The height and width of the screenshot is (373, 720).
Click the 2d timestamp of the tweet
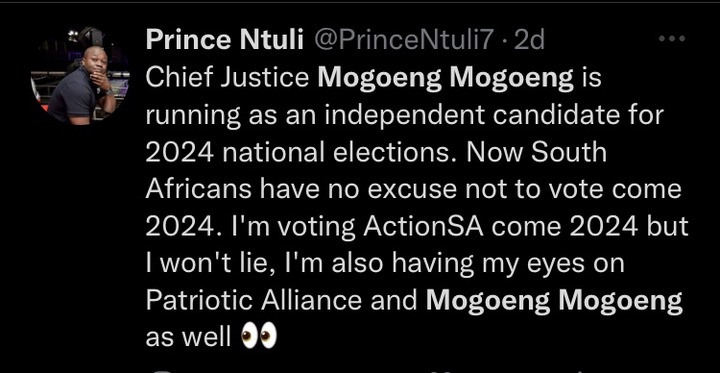529,41
